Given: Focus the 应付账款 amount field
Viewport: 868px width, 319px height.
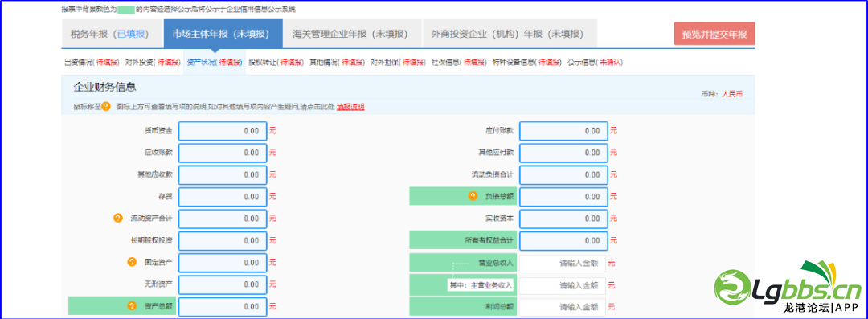Looking at the screenshot, I should [x=563, y=131].
